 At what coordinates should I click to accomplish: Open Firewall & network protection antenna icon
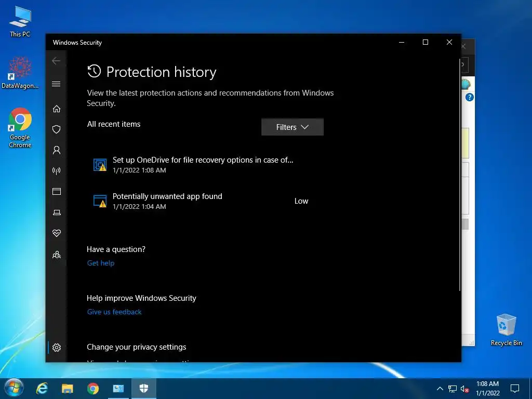click(56, 170)
